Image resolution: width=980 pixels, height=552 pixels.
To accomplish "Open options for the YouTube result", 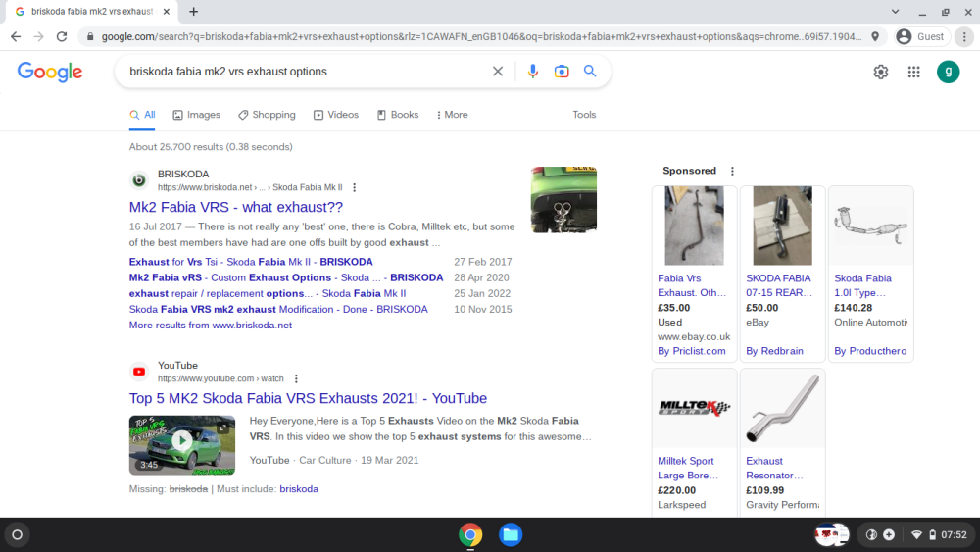I will (296, 378).
